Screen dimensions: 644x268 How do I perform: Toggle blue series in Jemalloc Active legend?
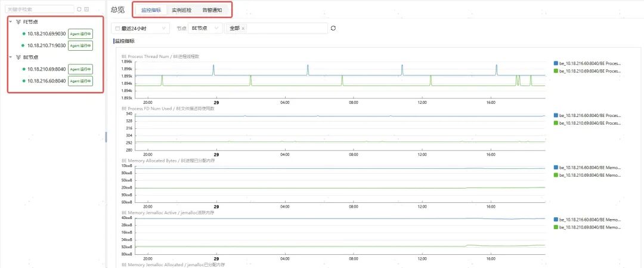point(588,220)
